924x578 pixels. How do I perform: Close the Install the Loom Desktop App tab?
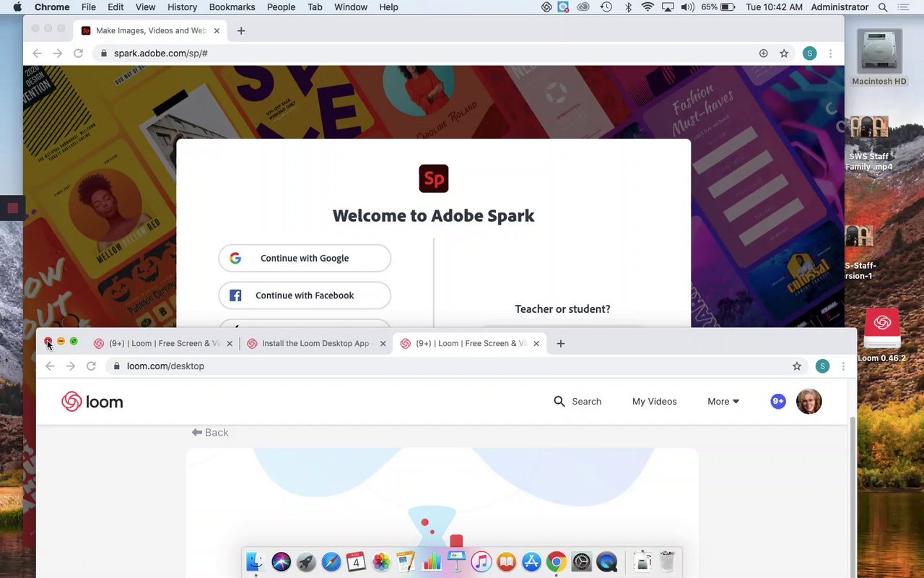click(x=383, y=344)
